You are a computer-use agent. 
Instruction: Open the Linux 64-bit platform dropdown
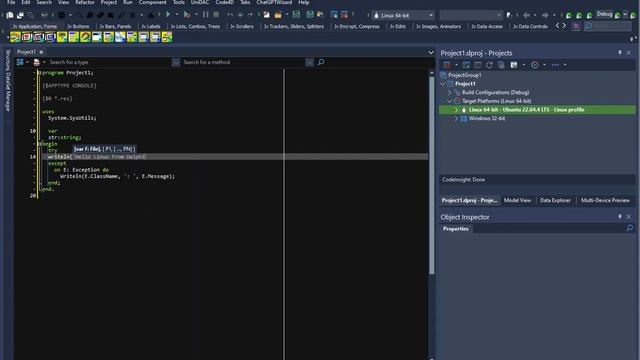[x=431, y=16]
